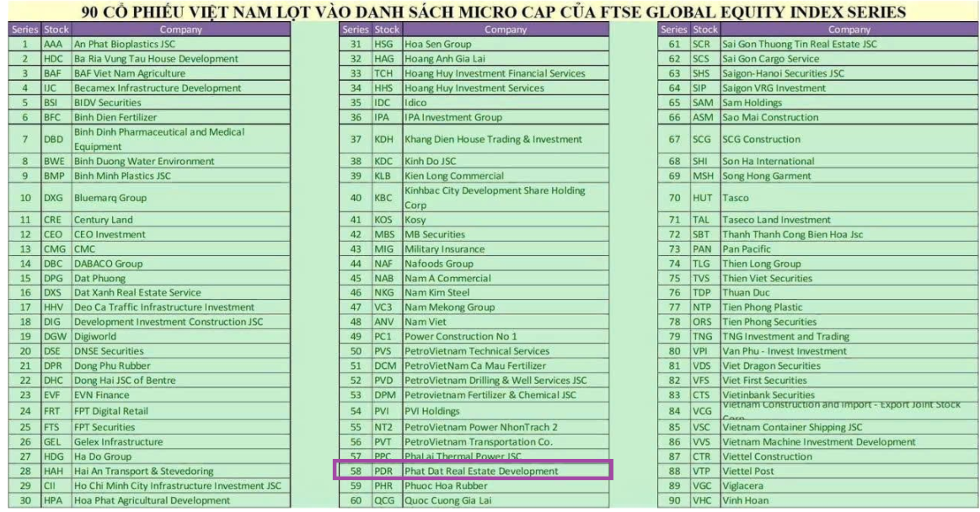Select the "BIDV Securities" cell
The width and height of the screenshot is (980, 512).
[x=180, y=103]
